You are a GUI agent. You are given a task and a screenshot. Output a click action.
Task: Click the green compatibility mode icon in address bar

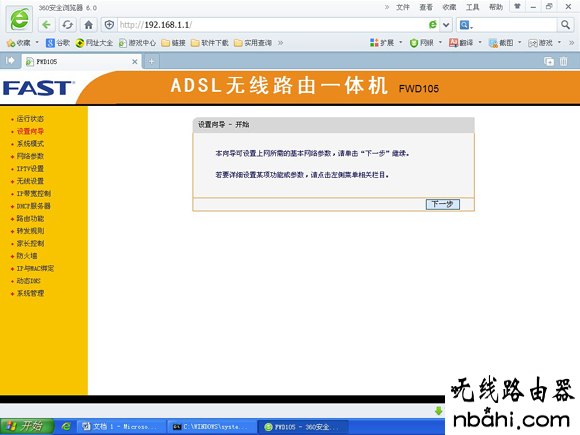pyautogui.click(x=432, y=25)
